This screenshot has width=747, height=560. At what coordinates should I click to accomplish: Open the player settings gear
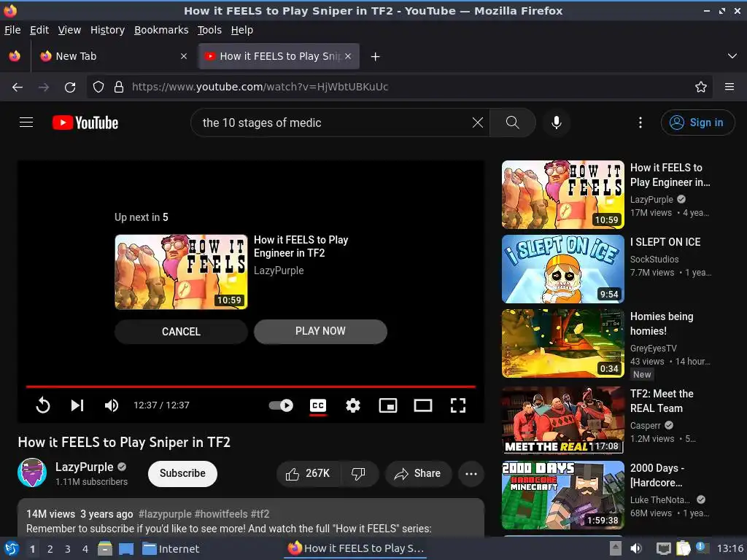point(352,405)
